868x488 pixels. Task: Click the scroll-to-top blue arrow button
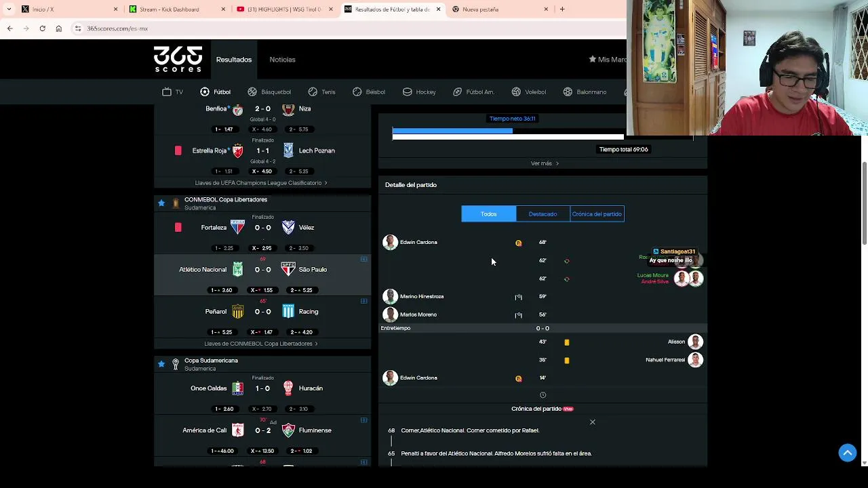coord(847,453)
